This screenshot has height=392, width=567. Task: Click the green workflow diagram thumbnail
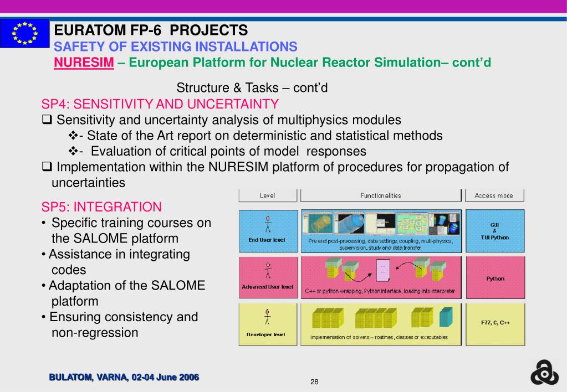click(x=412, y=223)
